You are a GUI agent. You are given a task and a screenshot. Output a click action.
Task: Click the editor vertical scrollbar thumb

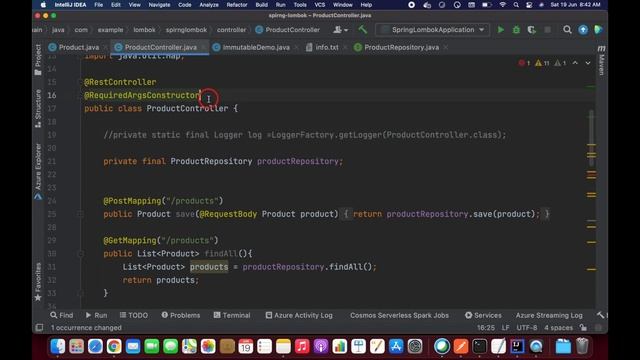pos(591,137)
